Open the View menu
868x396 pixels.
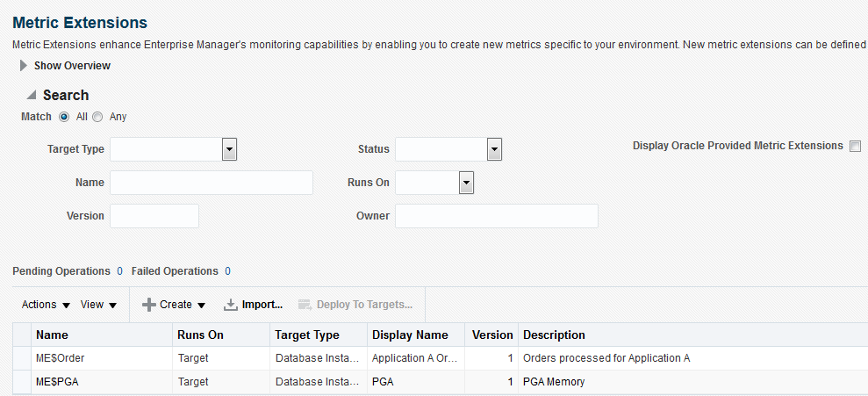98,305
